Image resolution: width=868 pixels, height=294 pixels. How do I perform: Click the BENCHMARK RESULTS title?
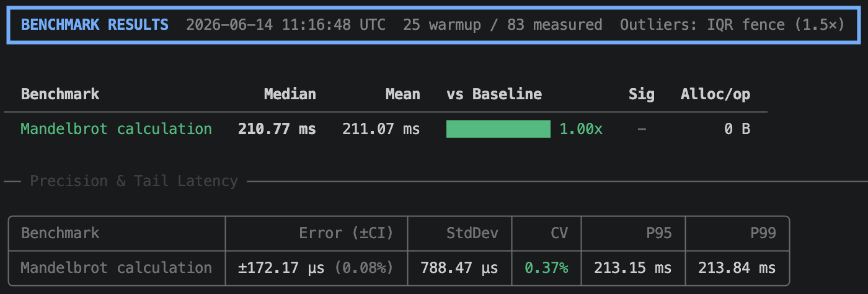click(95, 25)
